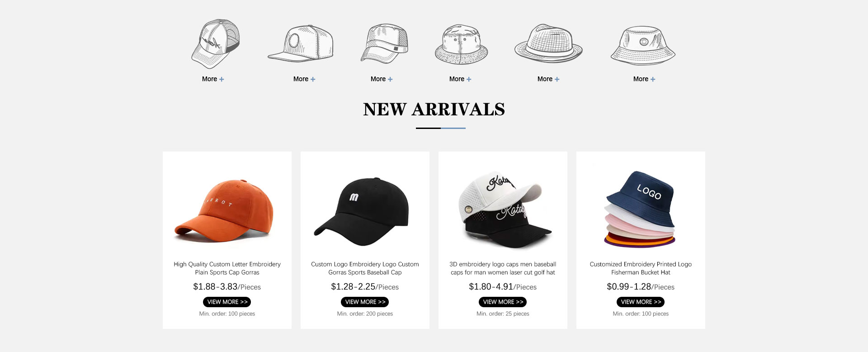868x352 pixels.
Task: Click VIEW MORE under the $1.28-2.25 cap
Action: tap(365, 302)
